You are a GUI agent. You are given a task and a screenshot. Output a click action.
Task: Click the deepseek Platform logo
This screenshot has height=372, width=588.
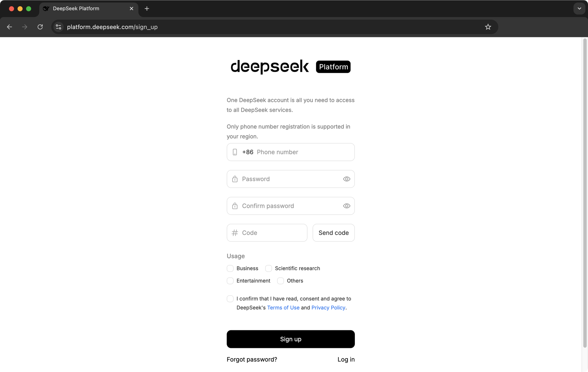click(290, 67)
